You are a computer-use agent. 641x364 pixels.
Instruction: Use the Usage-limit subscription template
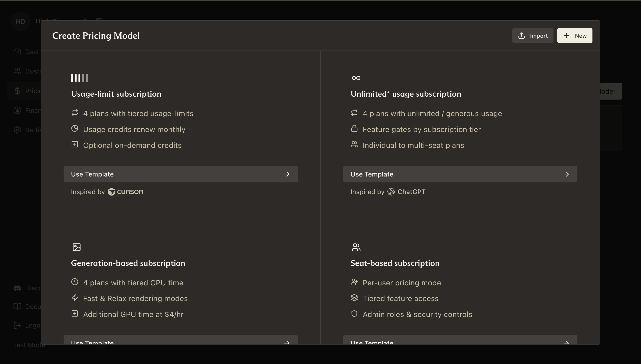180,174
